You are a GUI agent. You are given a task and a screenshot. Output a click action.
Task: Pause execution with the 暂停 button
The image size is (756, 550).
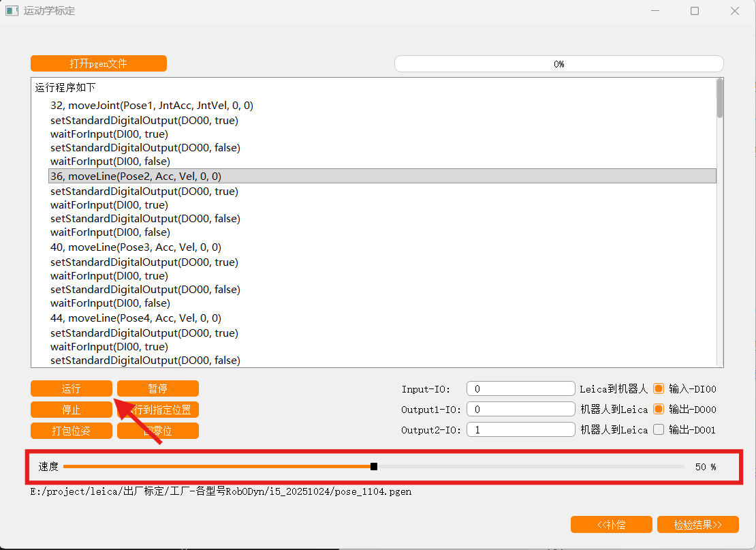pos(157,388)
